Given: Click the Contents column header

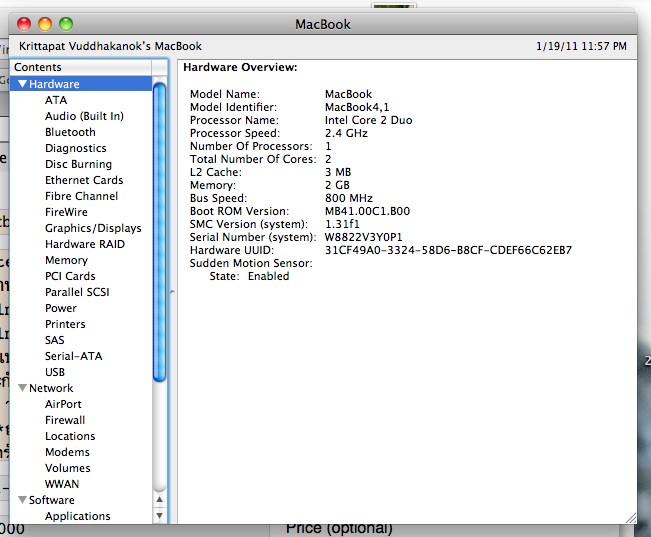Looking at the screenshot, I should coord(81,67).
